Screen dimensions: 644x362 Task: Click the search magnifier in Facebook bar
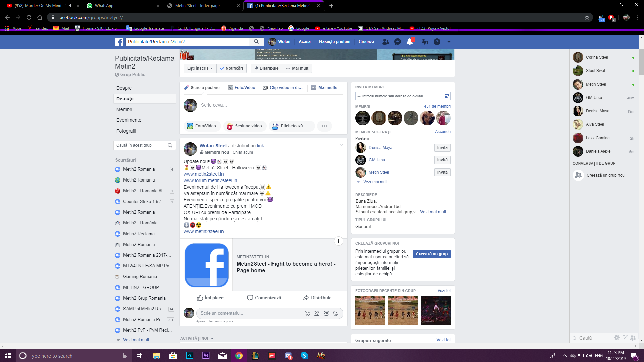tap(256, 42)
